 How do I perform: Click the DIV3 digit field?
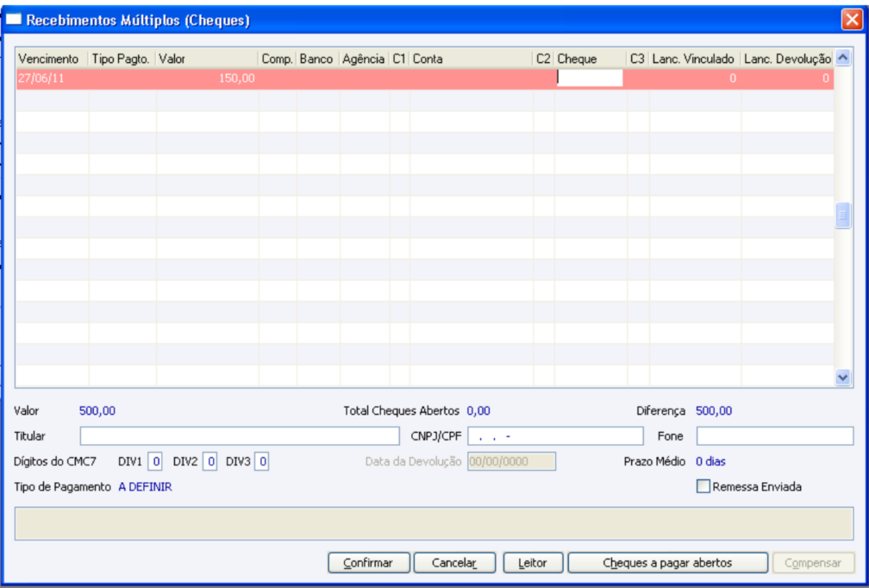(261, 461)
